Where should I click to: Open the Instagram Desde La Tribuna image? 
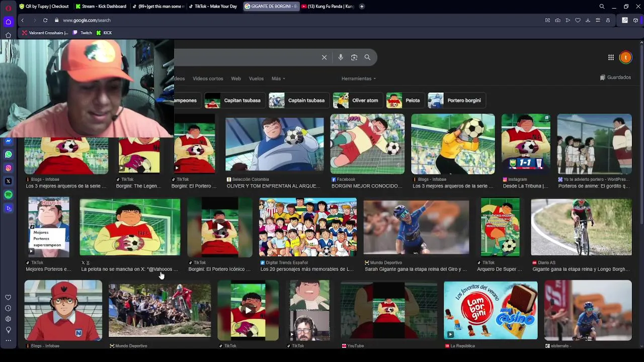tap(526, 144)
